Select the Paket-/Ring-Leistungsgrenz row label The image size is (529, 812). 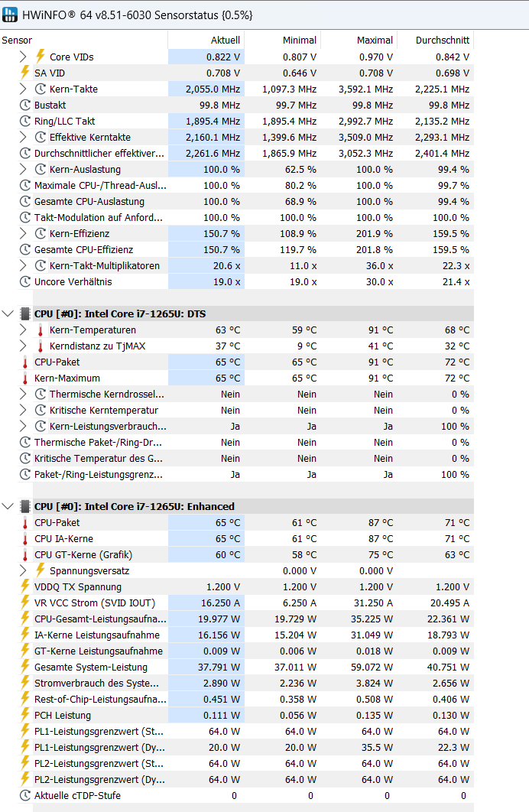click(x=99, y=474)
